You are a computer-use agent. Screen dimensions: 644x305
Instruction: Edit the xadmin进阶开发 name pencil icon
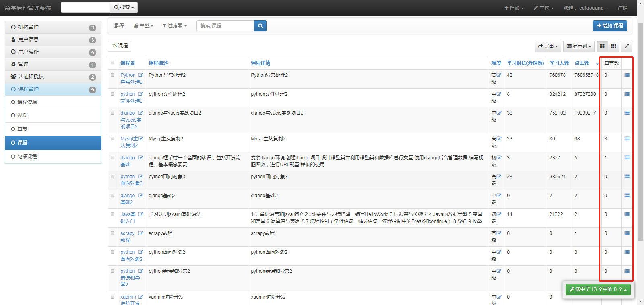140,297
